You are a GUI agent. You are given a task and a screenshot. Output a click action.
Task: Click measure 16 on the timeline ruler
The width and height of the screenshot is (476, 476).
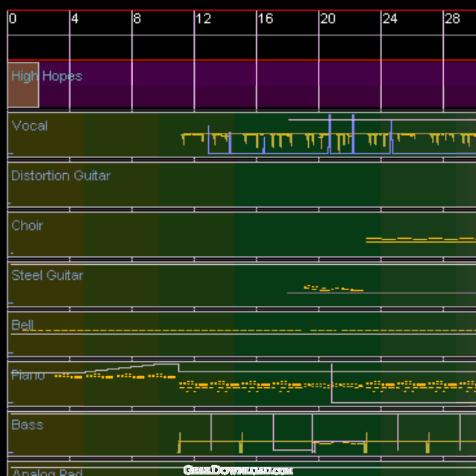point(266,19)
